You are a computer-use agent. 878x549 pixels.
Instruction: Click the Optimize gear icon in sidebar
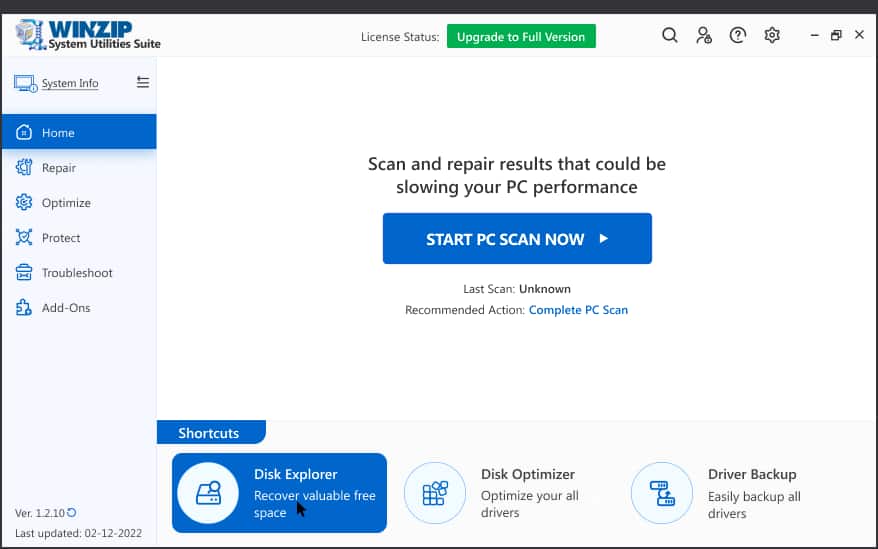(24, 202)
